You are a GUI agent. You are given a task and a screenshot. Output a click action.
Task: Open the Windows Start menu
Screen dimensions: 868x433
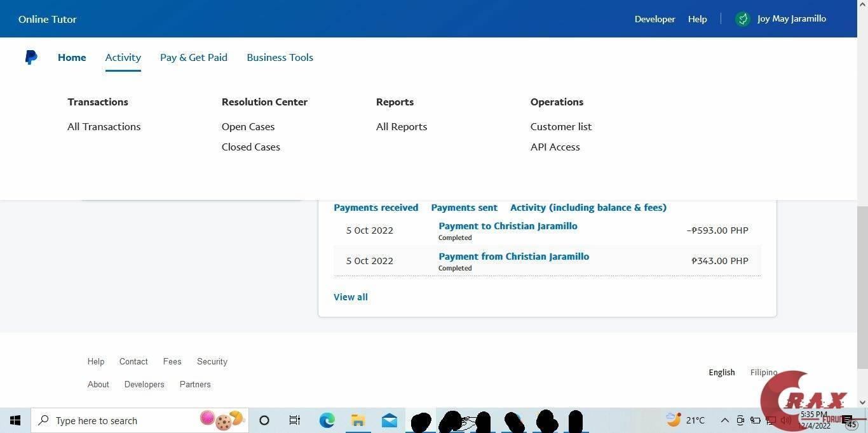[15, 420]
